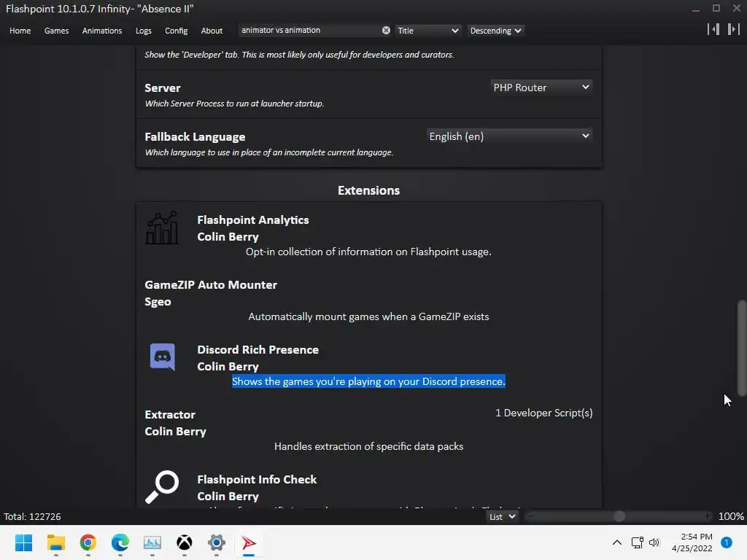The height and width of the screenshot is (560, 747).
Task: Click the Server setting label
Action: [x=163, y=88]
